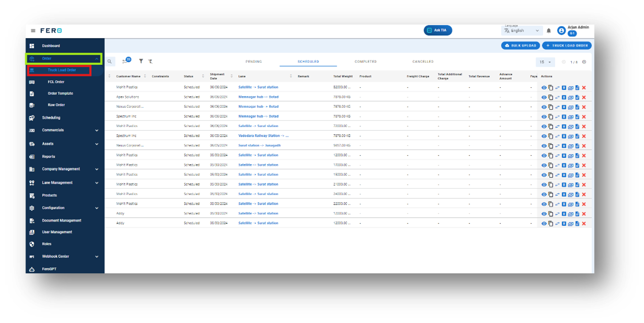Image resolution: width=644 pixels, height=323 pixels.
Task: Open Scheduling in the sidebar
Action: point(51,118)
